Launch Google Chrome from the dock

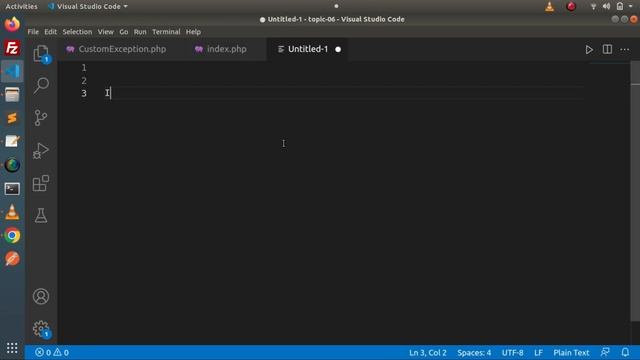coord(12,236)
